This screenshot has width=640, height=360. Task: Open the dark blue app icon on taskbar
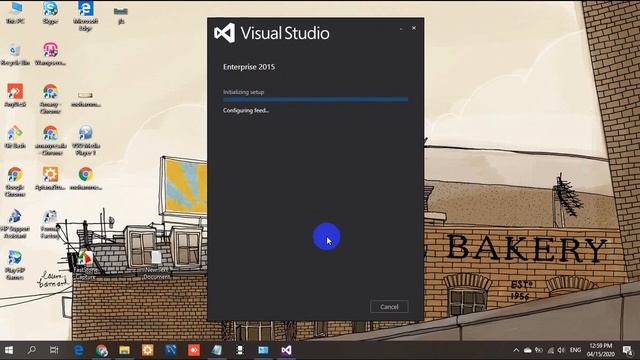coord(171,350)
